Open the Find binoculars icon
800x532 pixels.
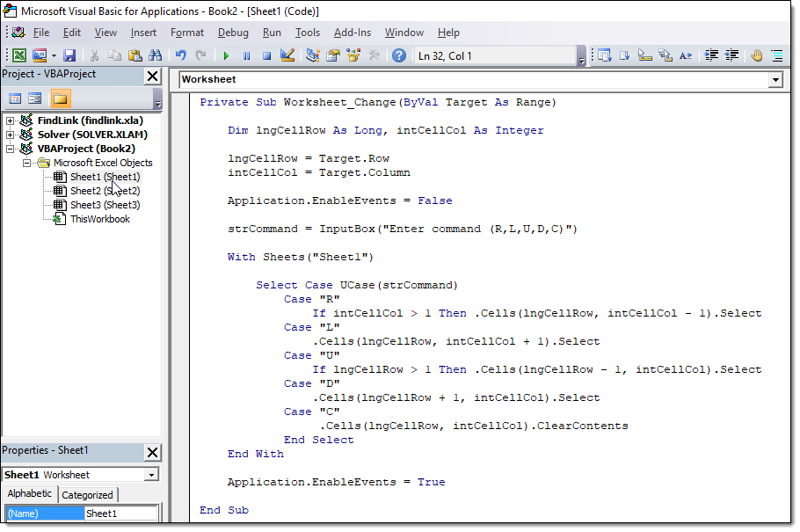pyautogui.click(x=155, y=55)
